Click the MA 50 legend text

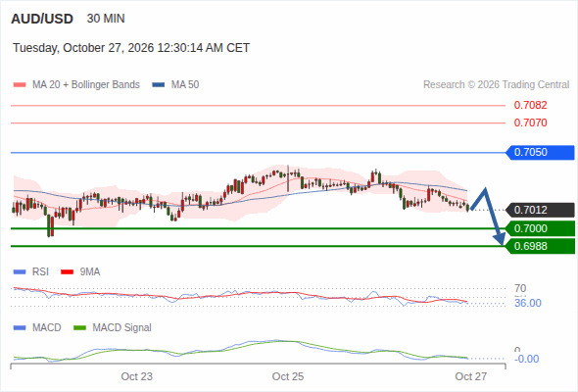click(x=185, y=85)
